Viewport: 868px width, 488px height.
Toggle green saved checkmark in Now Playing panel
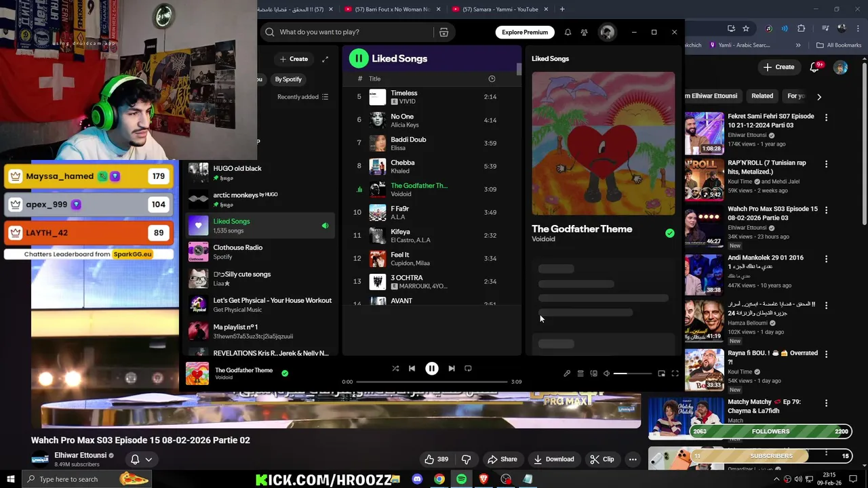(669, 233)
